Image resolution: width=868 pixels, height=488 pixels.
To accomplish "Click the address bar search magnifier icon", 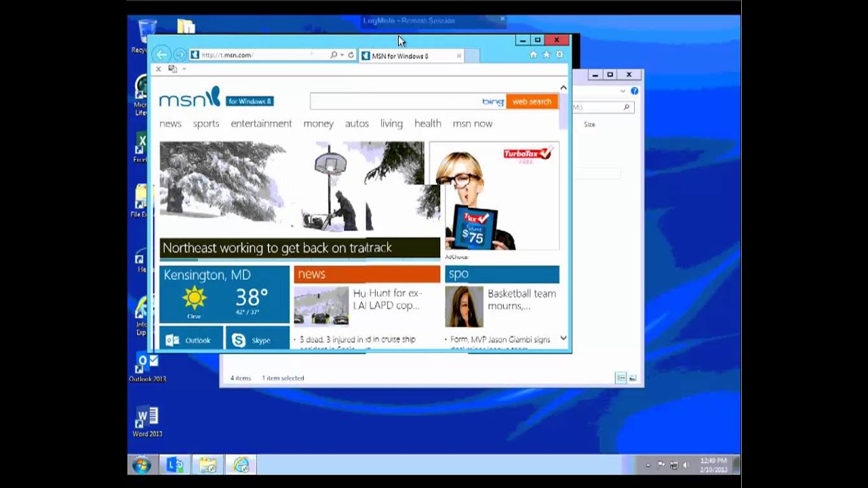I will [334, 55].
